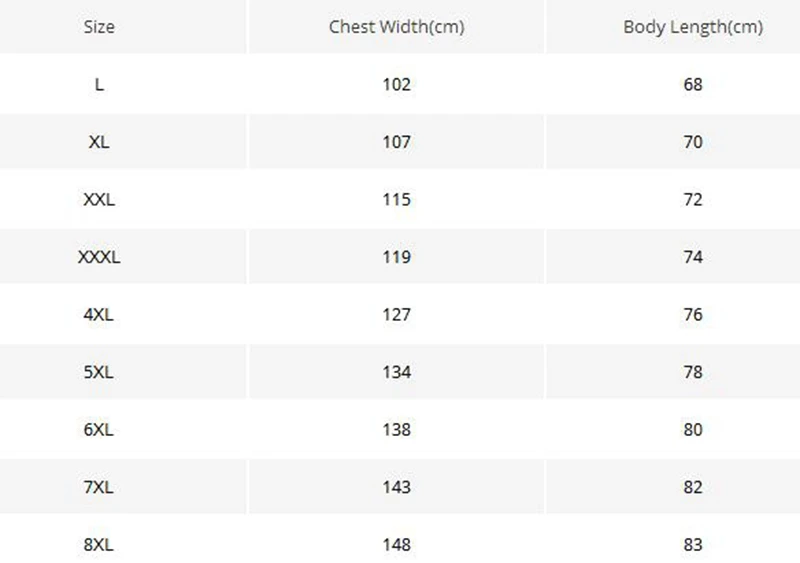Viewport: 800px width, 563px height.
Task: Select the 4XL size cell
Action: pos(99,315)
